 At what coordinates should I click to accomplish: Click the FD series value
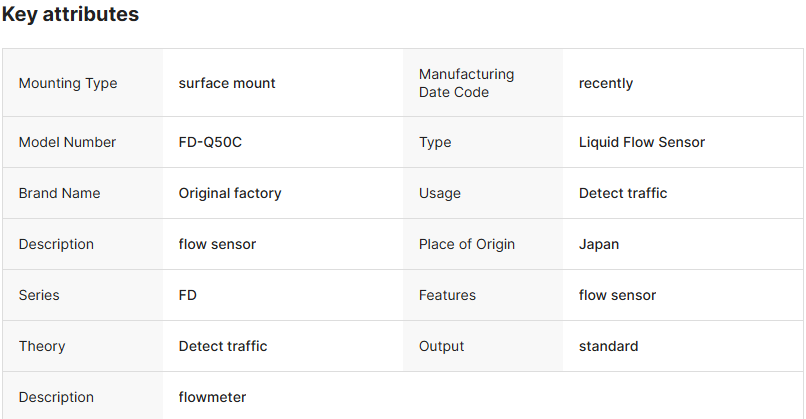click(x=190, y=295)
